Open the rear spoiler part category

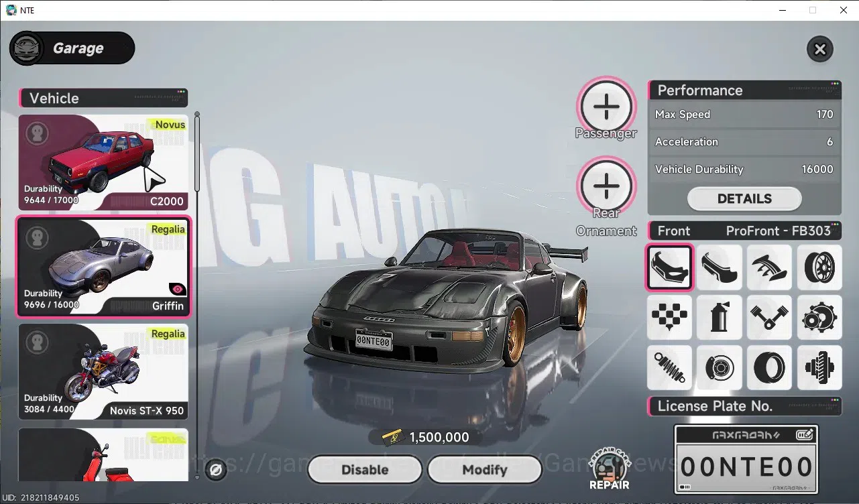(769, 267)
